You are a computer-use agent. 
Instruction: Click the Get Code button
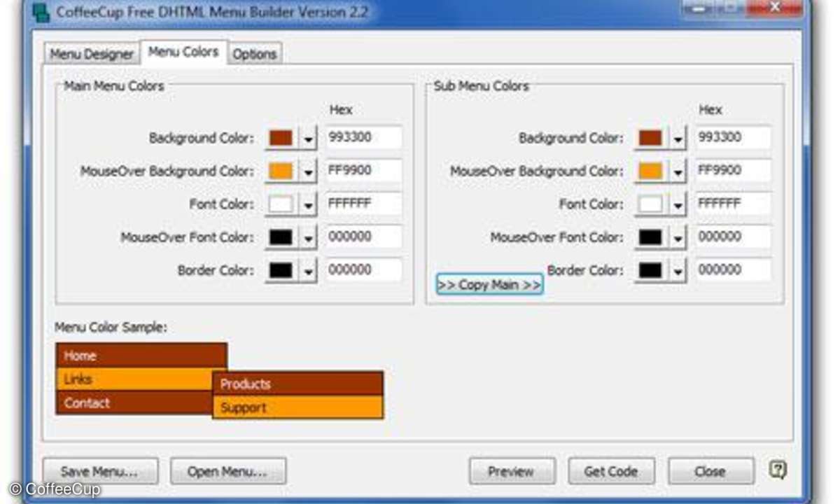click(x=611, y=471)
